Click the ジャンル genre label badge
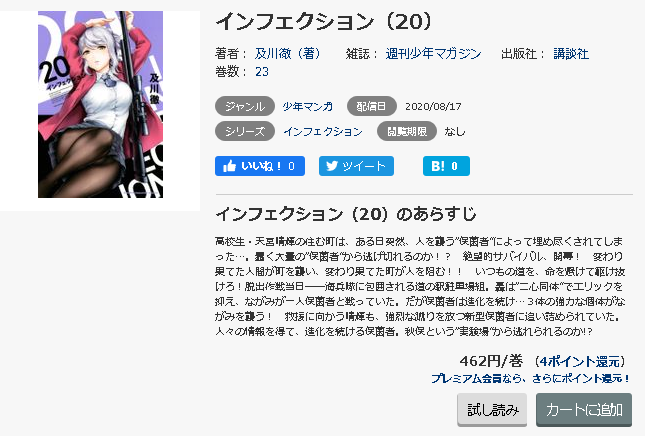 pos(245,107)
